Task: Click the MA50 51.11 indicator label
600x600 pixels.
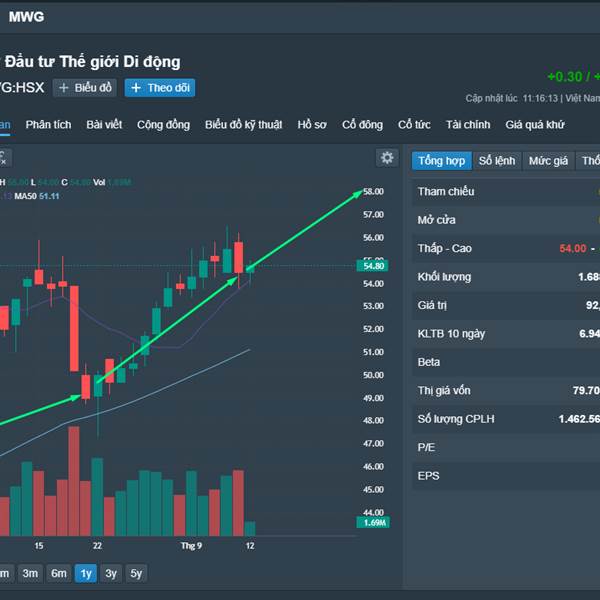Action: [x=37, y=196]
